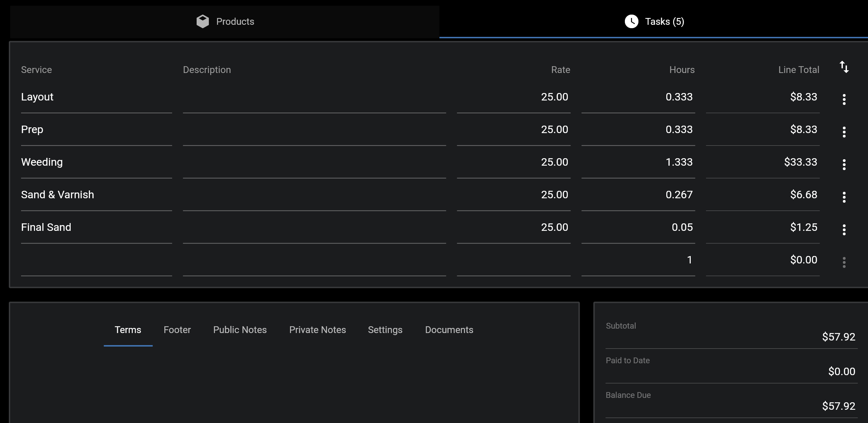Open the three-dot menu for Layout row
868x423 pixels.
[844, 99]
